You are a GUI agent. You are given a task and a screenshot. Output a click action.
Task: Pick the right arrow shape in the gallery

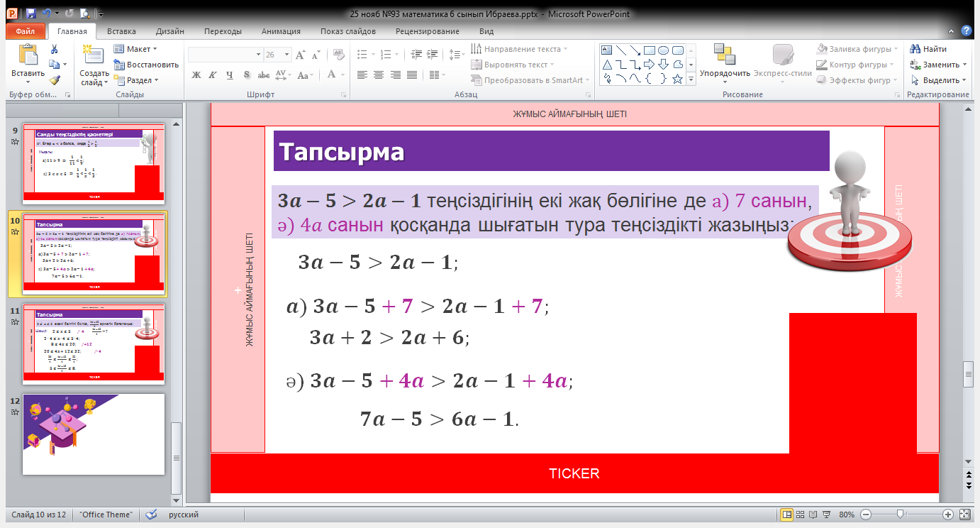[x=649, y=65]
